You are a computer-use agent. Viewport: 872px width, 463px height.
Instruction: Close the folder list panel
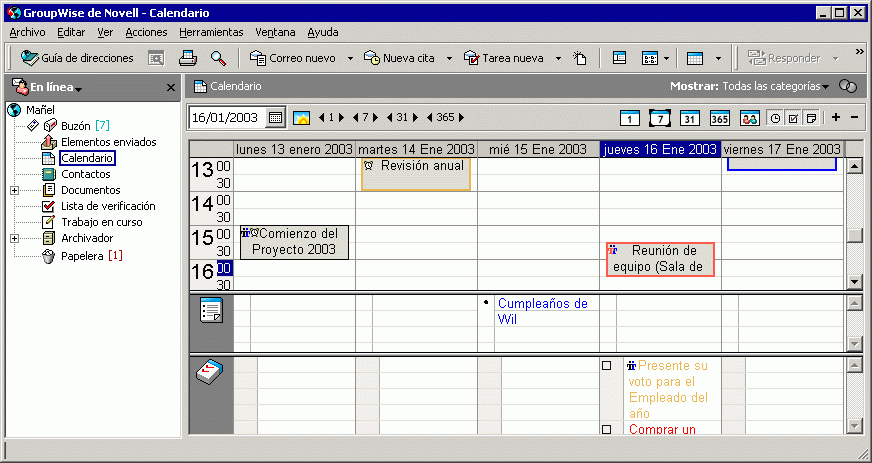click(x=171, y=88)
